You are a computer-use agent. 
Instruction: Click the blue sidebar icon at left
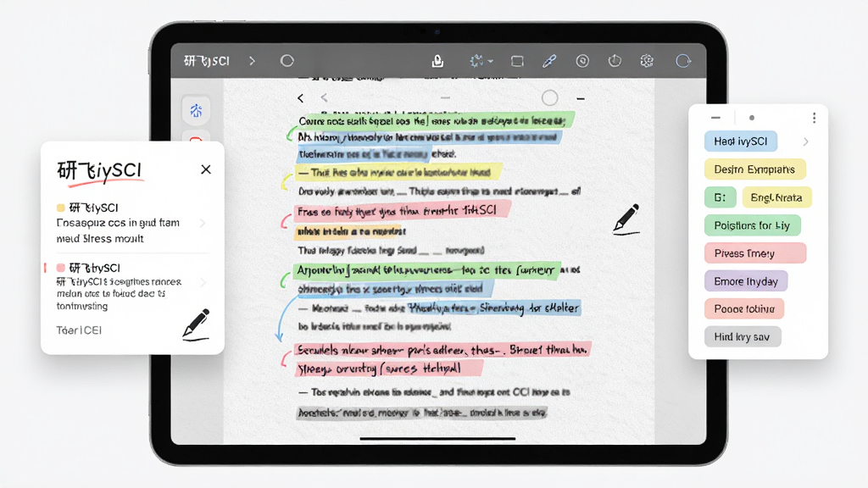[196, 111]
